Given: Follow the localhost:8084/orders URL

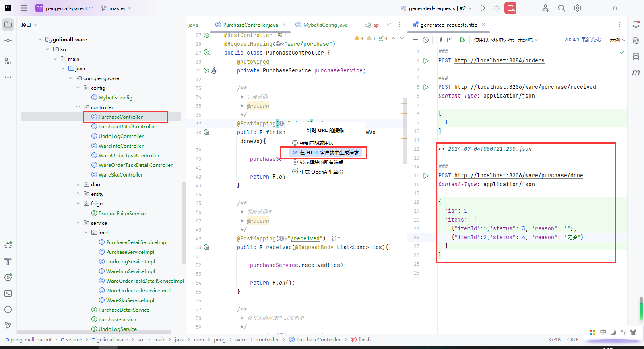Looking at the screenshot, I should click(x=499, y=61).
